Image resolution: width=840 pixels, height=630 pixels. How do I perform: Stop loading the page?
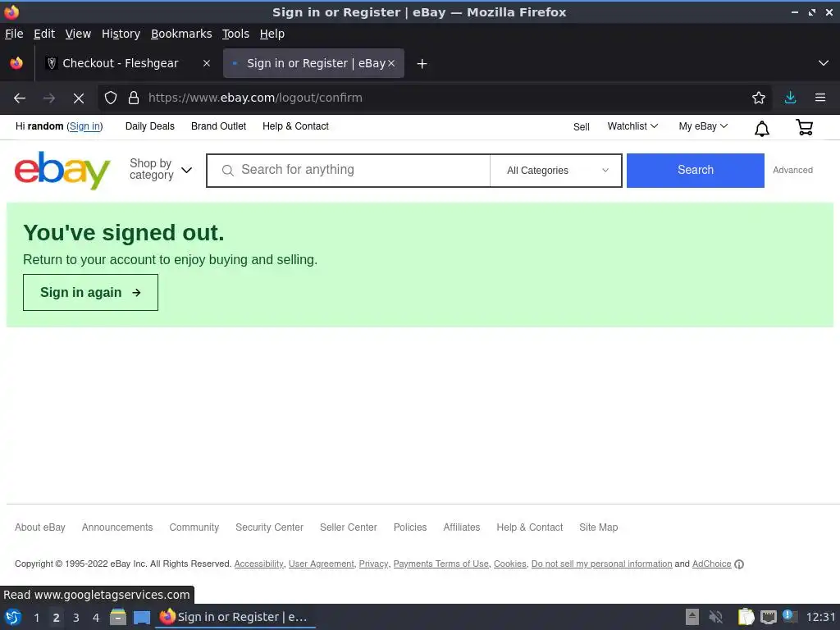point(79,98)
